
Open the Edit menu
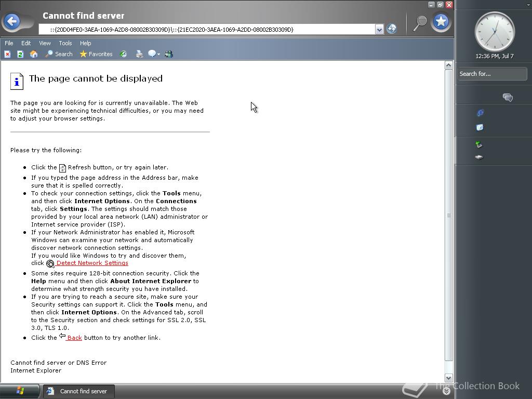[x=26, y=43]
